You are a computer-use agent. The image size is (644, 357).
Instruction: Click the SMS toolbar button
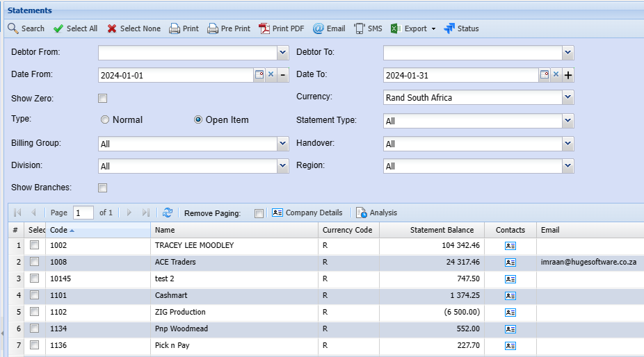(368, 28)
